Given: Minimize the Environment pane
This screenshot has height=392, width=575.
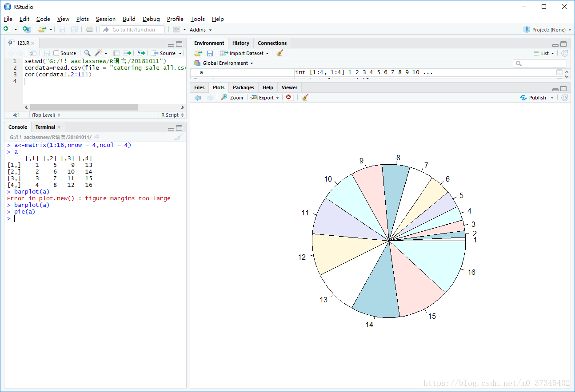Looking at the screenshot, I should [x=555, y=44].
